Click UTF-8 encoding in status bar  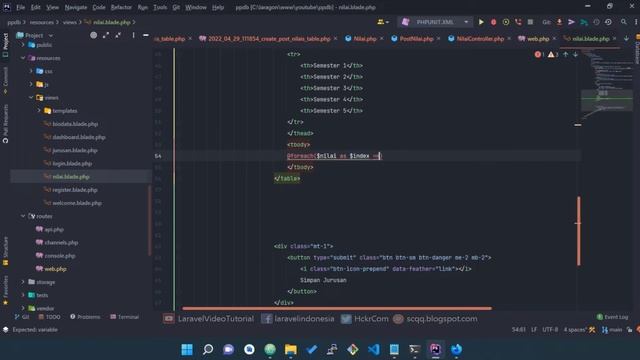click(550, 330)
